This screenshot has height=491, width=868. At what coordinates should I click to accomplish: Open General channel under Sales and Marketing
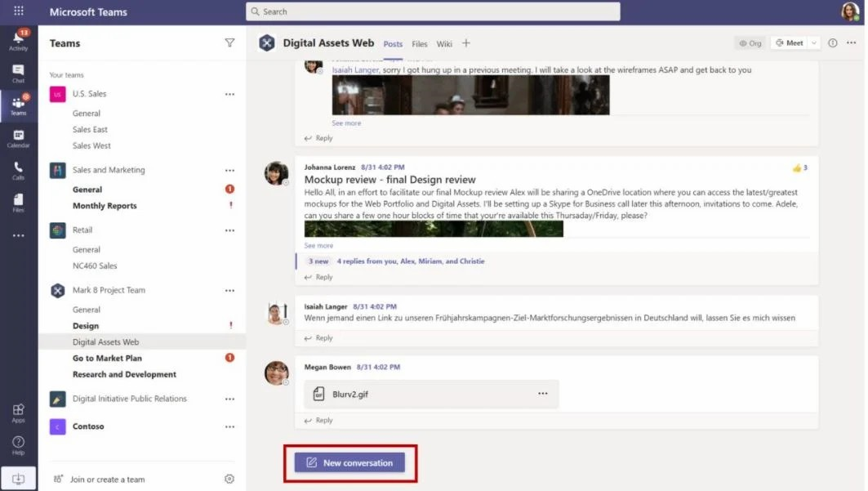point(87,190)
